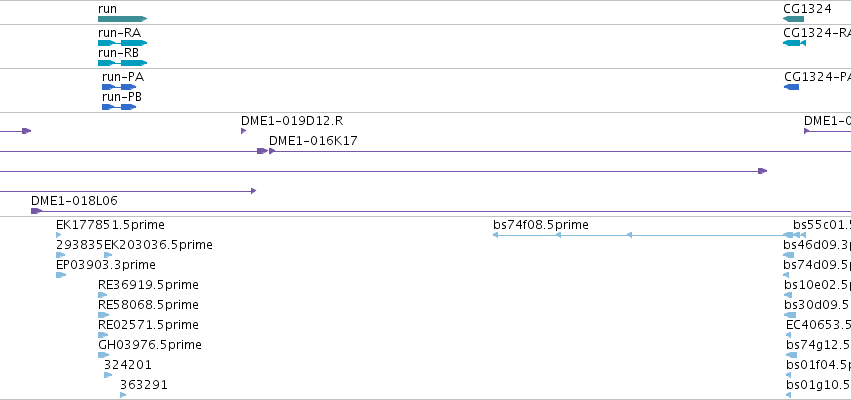Viewport: 851px width, 400px height.
Task: Click the run-RA transcript glyph
Action: [x=123, y=43]
